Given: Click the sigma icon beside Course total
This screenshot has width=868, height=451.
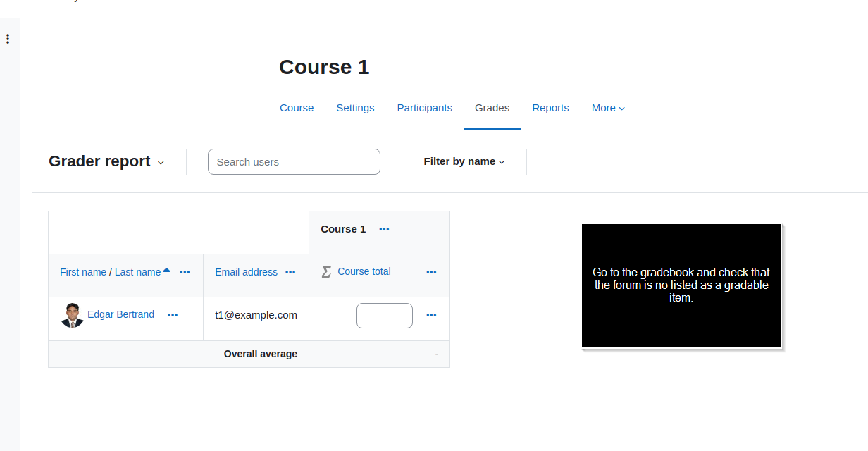Looking at the screenshot, I should (x=326, y=271).
